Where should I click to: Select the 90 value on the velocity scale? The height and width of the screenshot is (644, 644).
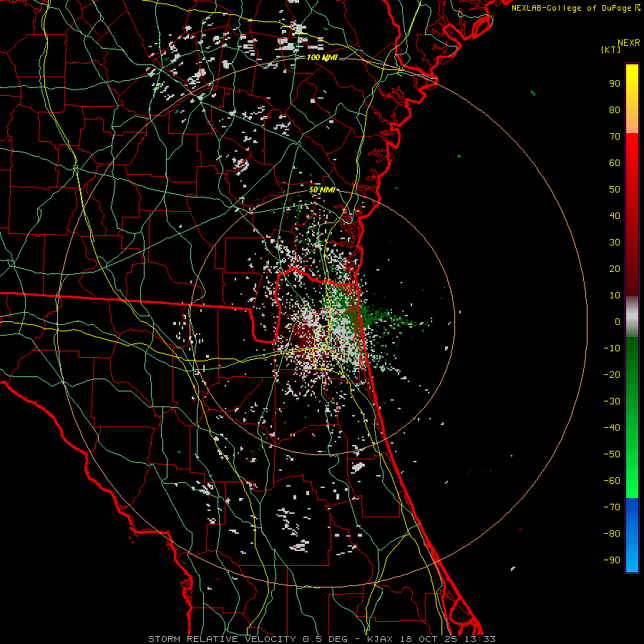click(x=615, y=84)
